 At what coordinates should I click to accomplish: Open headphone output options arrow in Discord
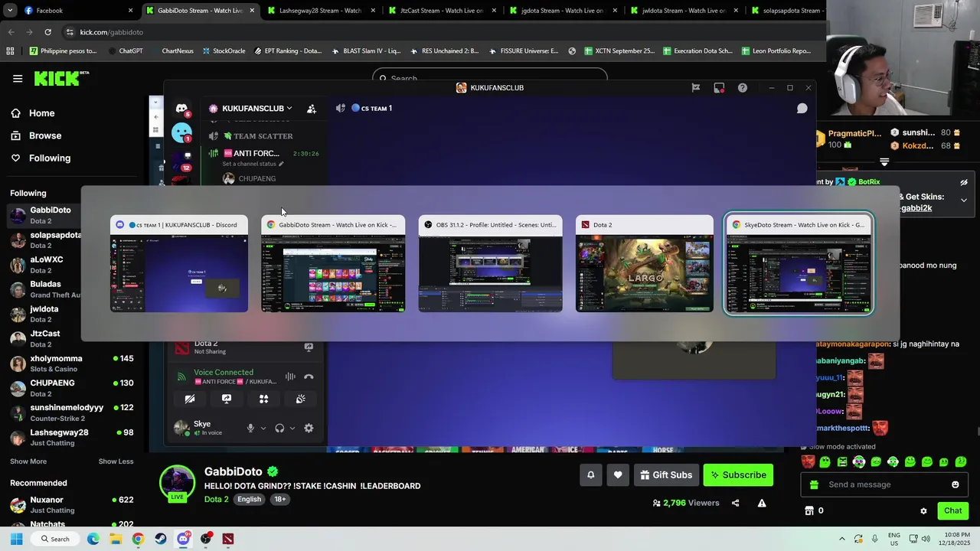292,429
